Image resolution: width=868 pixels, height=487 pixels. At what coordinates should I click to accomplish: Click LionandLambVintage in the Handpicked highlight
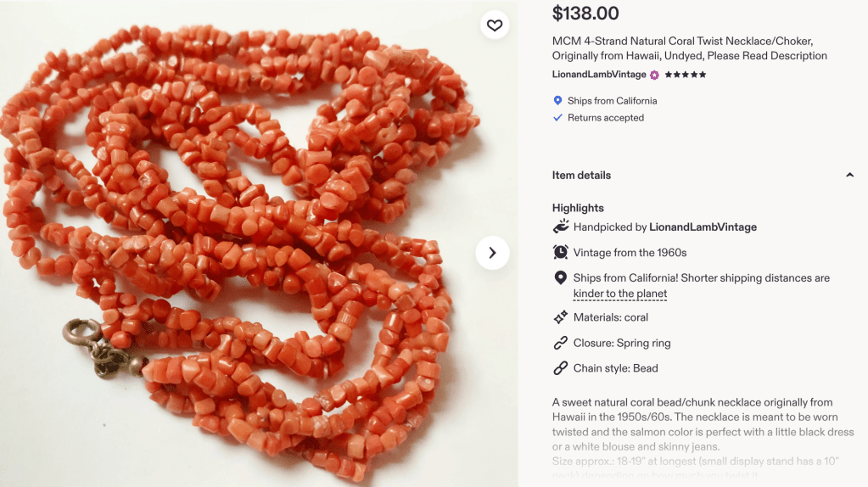tap(703, 227)
